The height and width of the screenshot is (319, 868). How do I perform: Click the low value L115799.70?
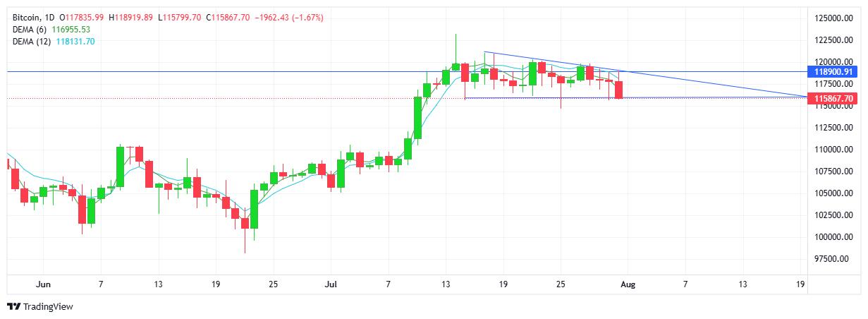(181, 17)
